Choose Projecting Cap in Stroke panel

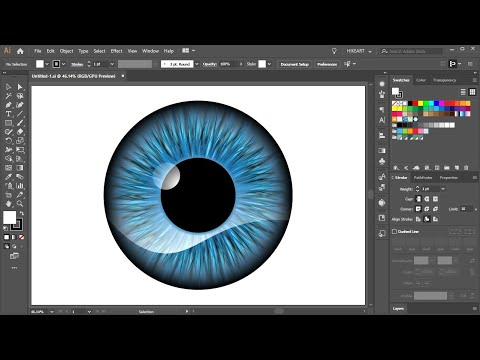pyautogui.click(x=435, y=199)
